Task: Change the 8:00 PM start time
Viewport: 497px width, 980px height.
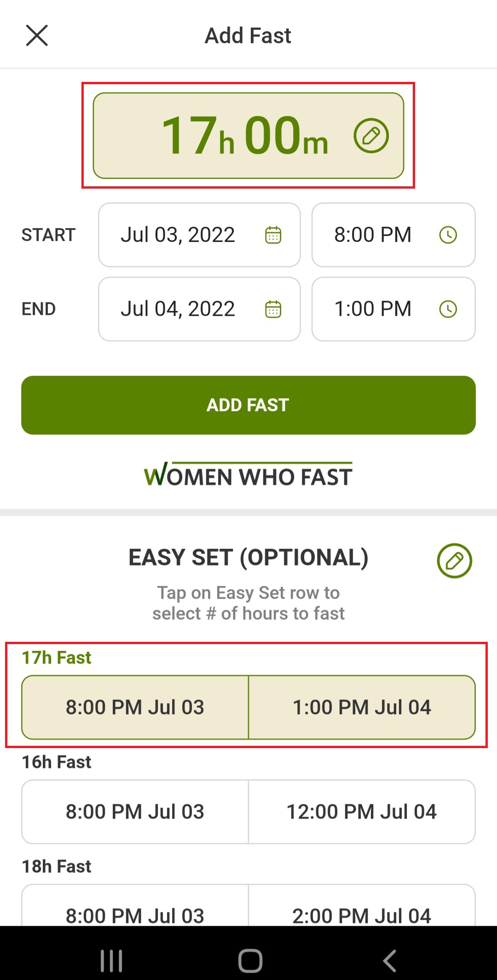Action: click(373, 235)
